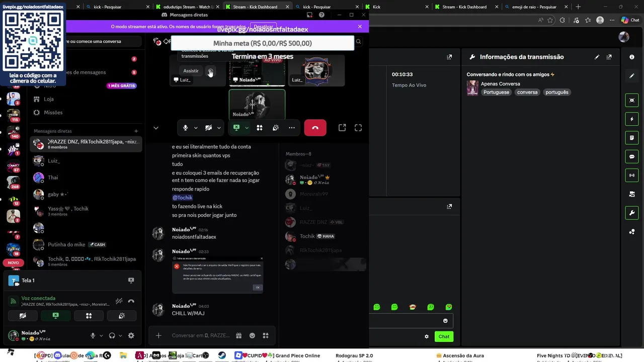644x362 pixels.
Task: Open emoji picker in Discord message box
Action: [253, 335]
